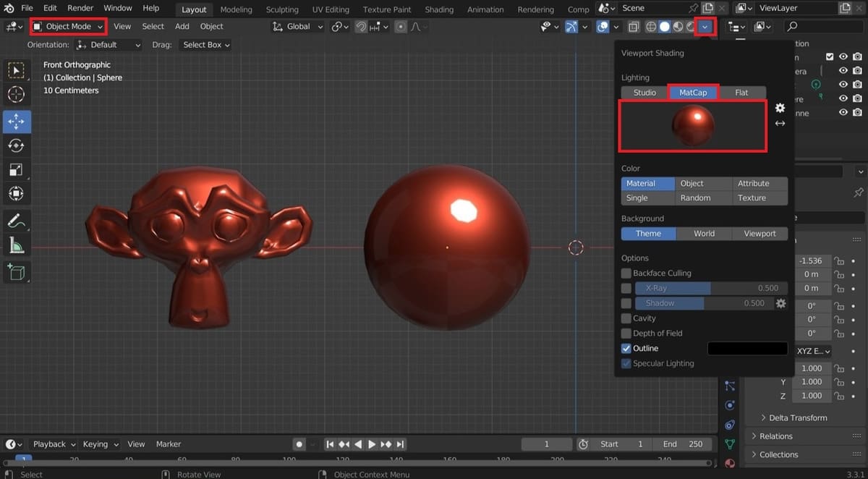868x479 pixels.
Task: Play the animation forward
Action: click(372, 444)
